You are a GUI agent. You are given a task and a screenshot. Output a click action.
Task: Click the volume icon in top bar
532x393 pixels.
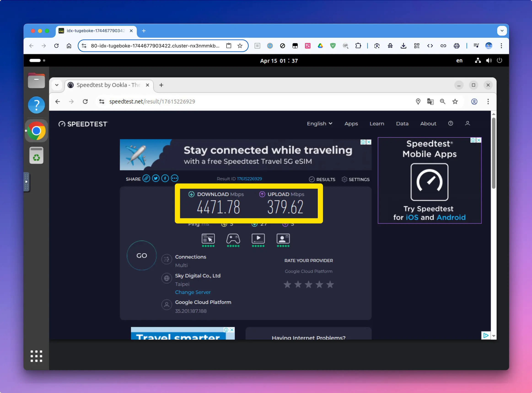(x=489, y=60)
